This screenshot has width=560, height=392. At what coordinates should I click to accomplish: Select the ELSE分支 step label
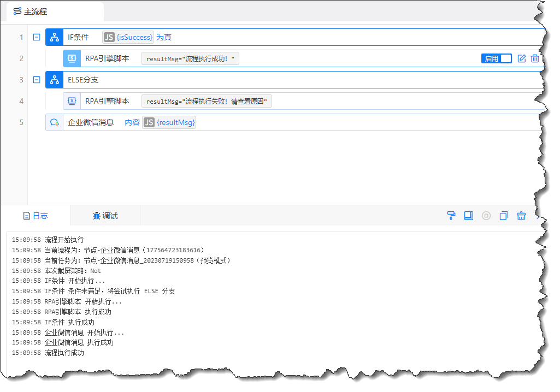(x=83, y=80)
